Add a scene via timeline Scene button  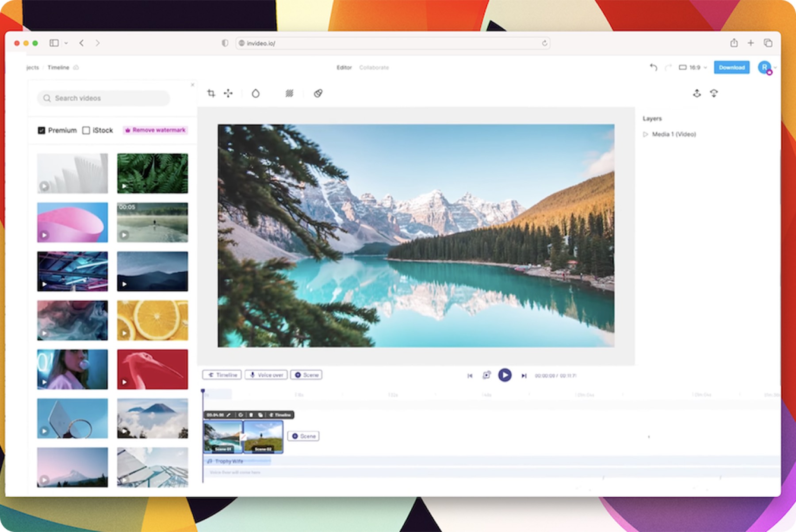pyautogui.click(x=303, y=436)
